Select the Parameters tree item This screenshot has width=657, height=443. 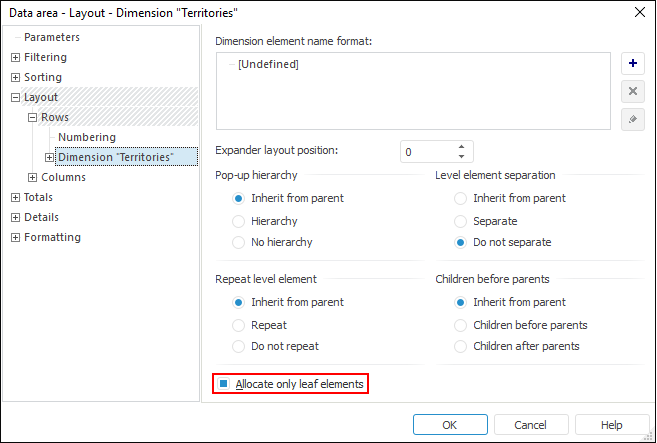[x=52, y=37]
